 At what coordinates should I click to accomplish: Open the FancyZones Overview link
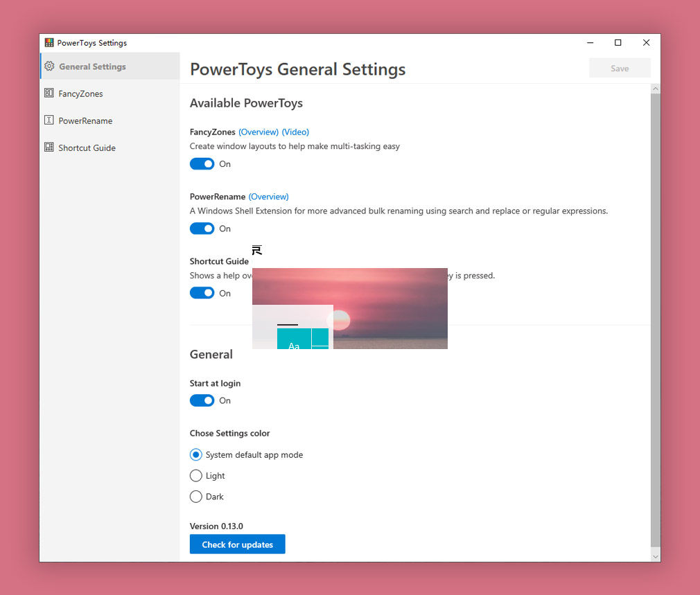pyautogui.click(x=259, y=132)
